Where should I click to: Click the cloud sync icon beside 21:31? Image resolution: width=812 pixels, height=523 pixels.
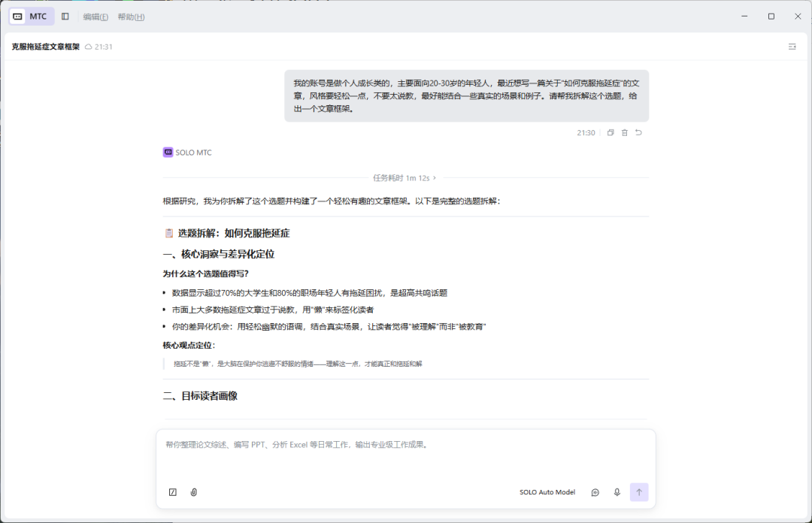tap(89, 47)
